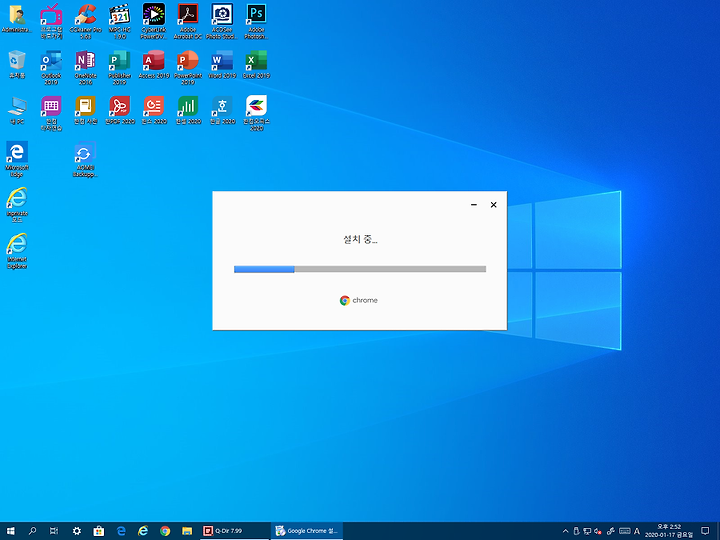Screen dimensions: 720x540
Task: Launch OneNote 2016 desktop shortcut
Action: tap(85, 68)
